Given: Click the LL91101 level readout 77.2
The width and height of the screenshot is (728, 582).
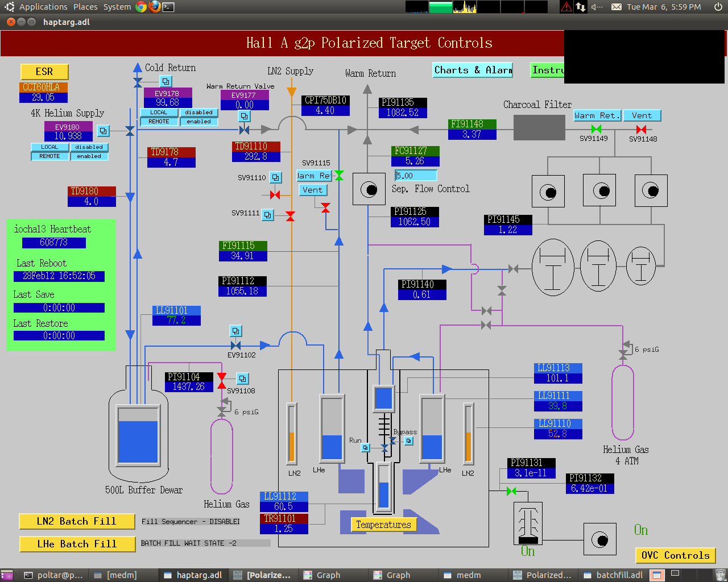Looking at the screenshot, I should pos(176,321).
